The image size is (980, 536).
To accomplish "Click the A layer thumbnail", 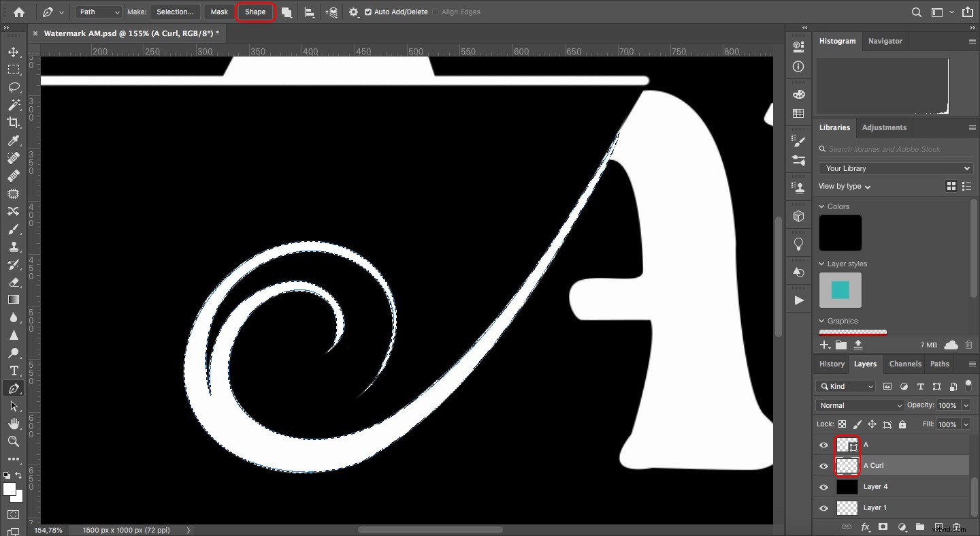I will pyautogui.click(x=847, y=445).
